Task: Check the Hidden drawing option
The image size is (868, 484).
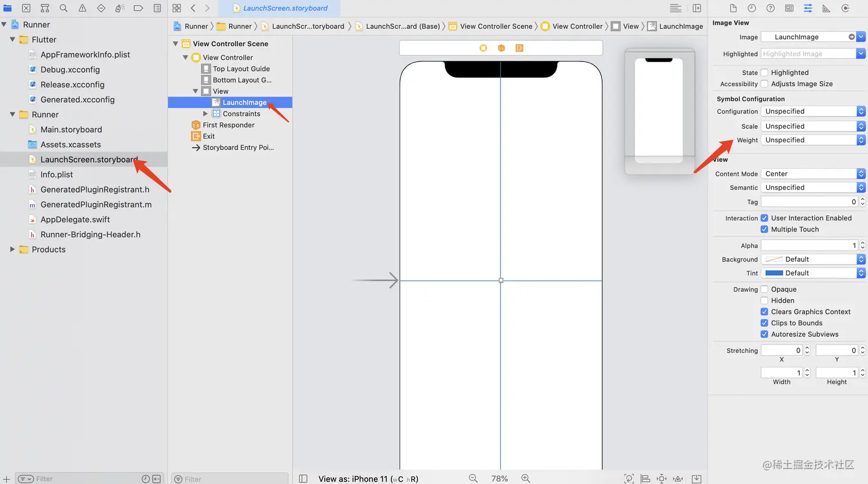Action: click(x=764, y=300)
